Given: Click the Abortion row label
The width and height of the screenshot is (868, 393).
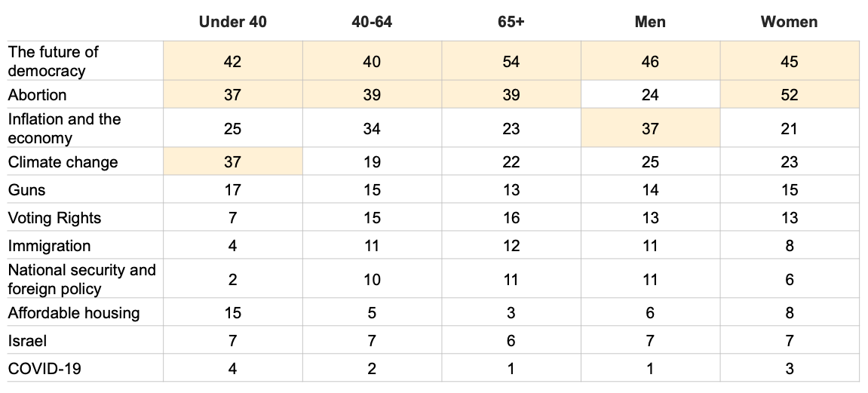Looking at the screenshot, I should pos(37,95).
